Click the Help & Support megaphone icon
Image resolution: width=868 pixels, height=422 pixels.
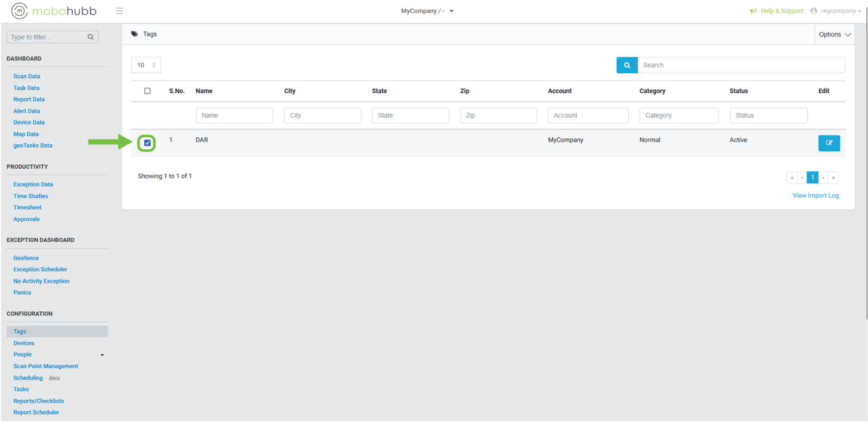pos(753,11)
